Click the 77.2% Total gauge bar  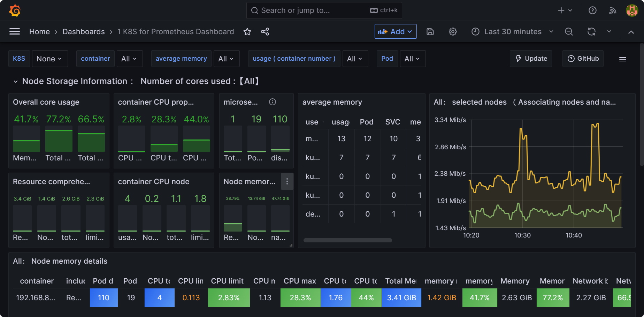pos(59,139)
